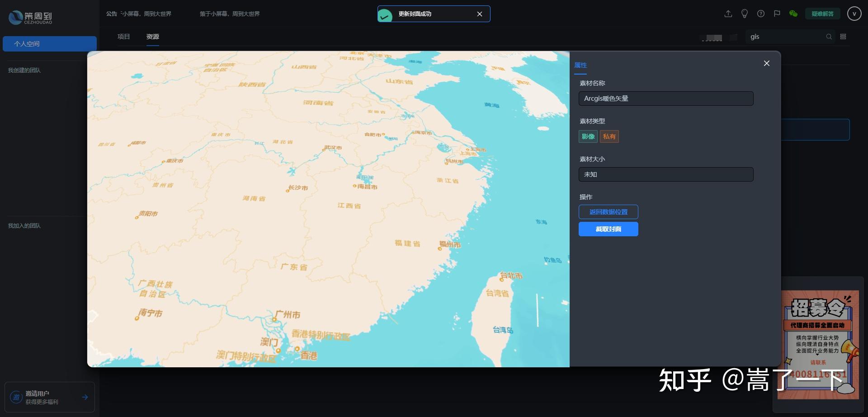Viewport: 868px width, 417px height.
Task: Click the question mark help icon
Action: coord(761,14)
